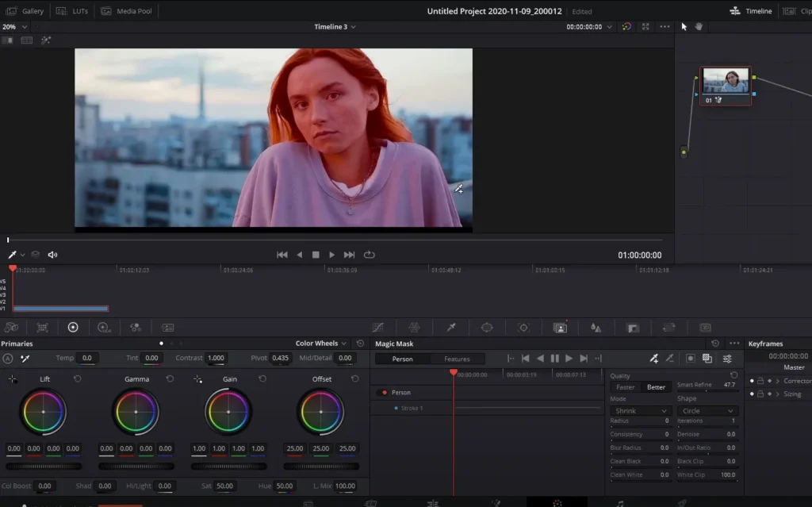Mute the viewer audio speaker icon

click(52, 255)
